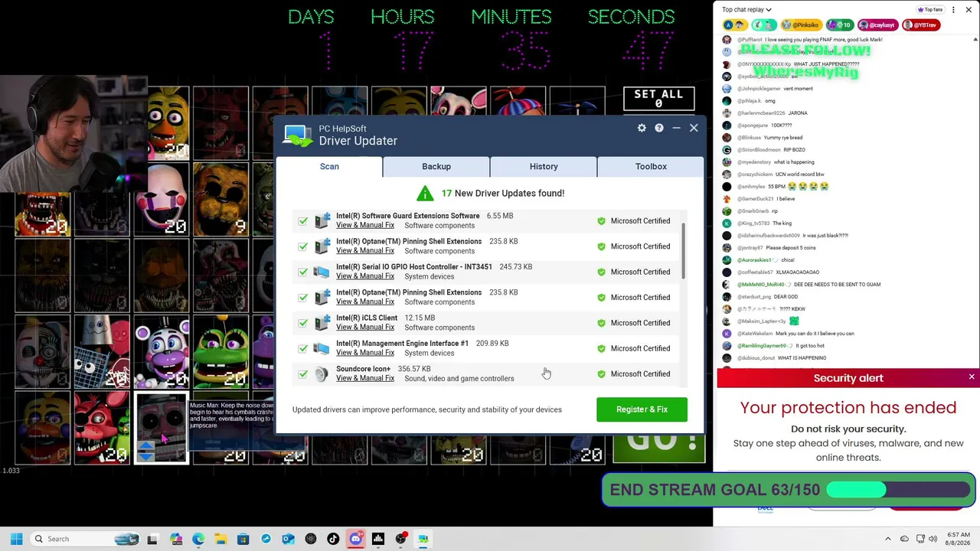Expand the Top chat replay dropdown

[x=746, y=10]
